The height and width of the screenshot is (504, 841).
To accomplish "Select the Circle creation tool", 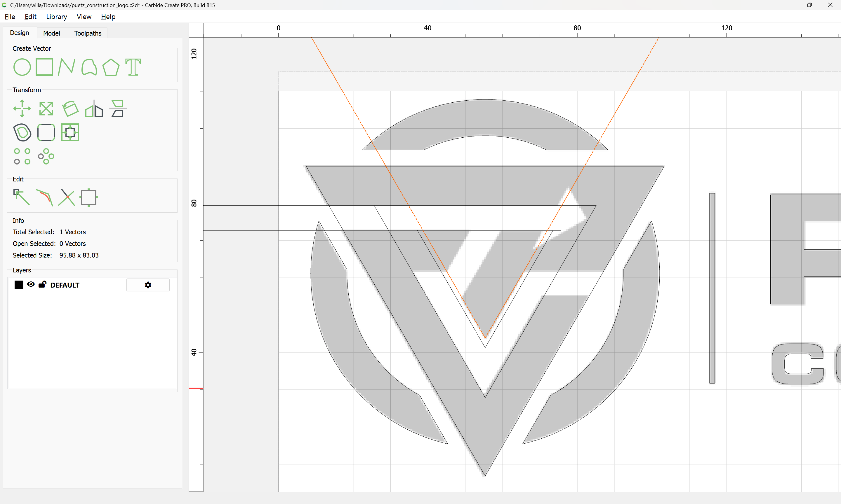I will point(22,67).
